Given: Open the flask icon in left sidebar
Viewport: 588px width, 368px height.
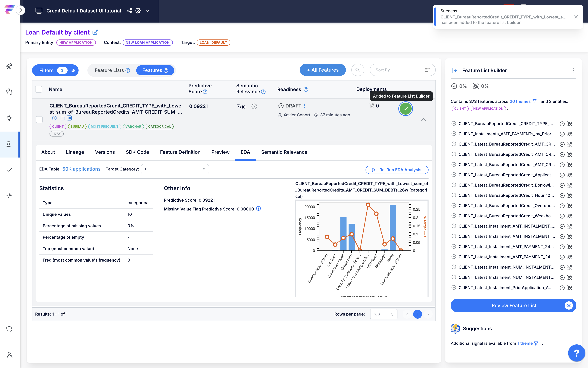Looking at the screenshot, I should [9, 144].
